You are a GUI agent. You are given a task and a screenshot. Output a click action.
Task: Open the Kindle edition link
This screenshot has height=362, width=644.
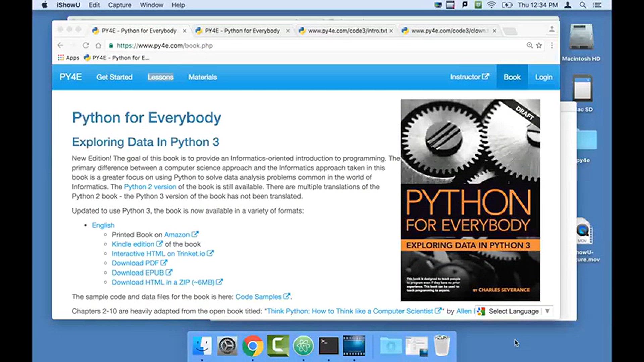coord(137,244)
